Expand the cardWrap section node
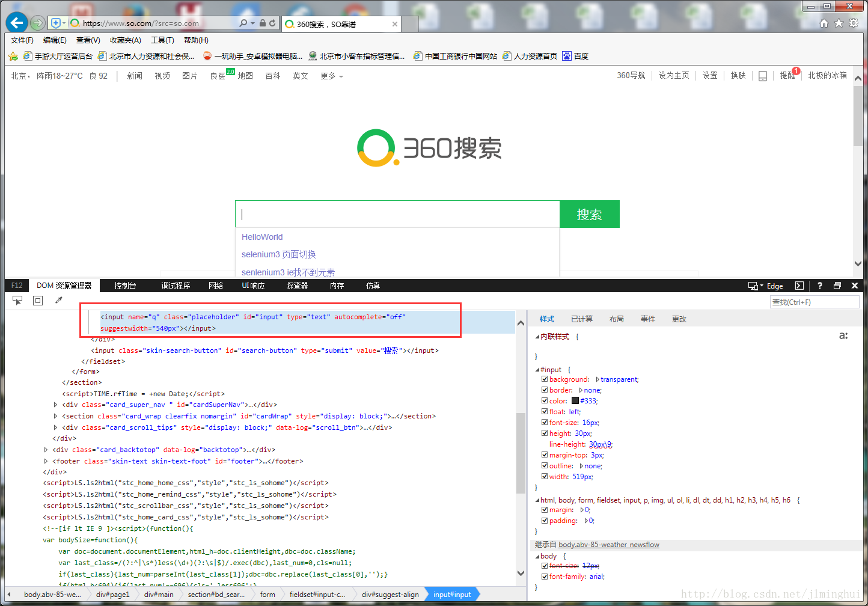The height and width of the screenshot is (606, 868). click(56, 416)
